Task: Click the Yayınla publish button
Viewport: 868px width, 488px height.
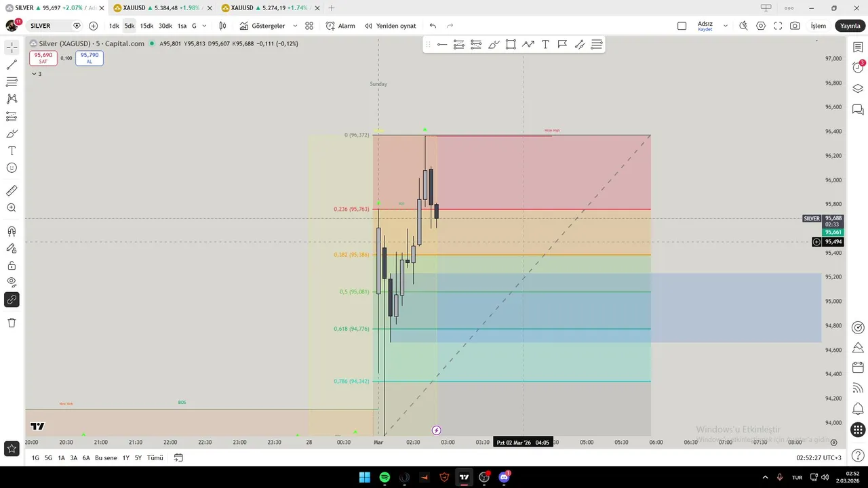Action: coord(850,26)
